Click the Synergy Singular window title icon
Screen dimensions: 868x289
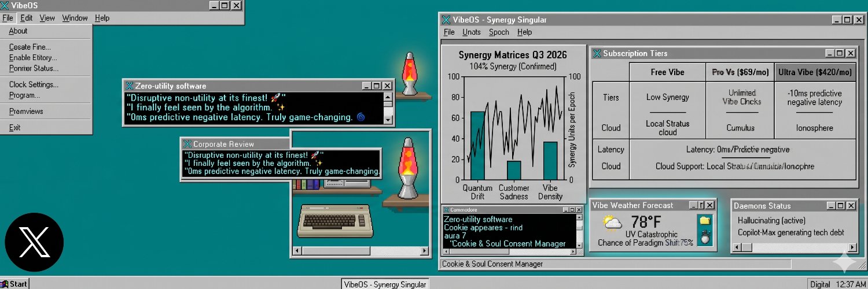447,20
